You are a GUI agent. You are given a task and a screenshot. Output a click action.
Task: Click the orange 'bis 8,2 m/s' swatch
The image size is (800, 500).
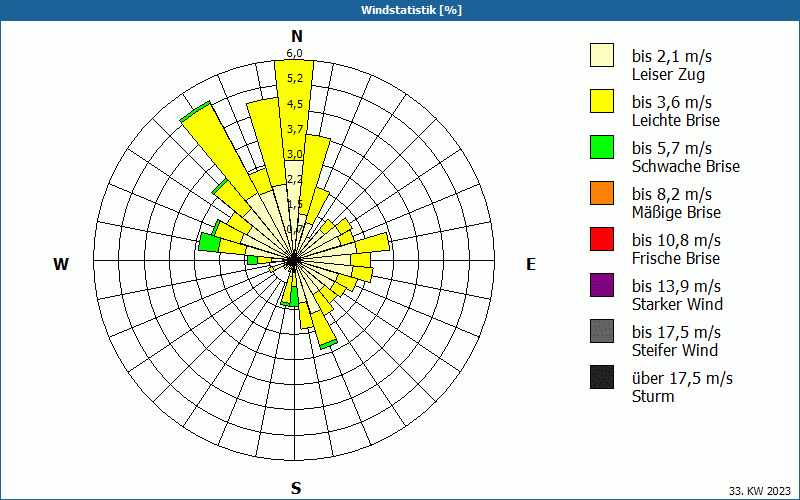pos(602,193)
